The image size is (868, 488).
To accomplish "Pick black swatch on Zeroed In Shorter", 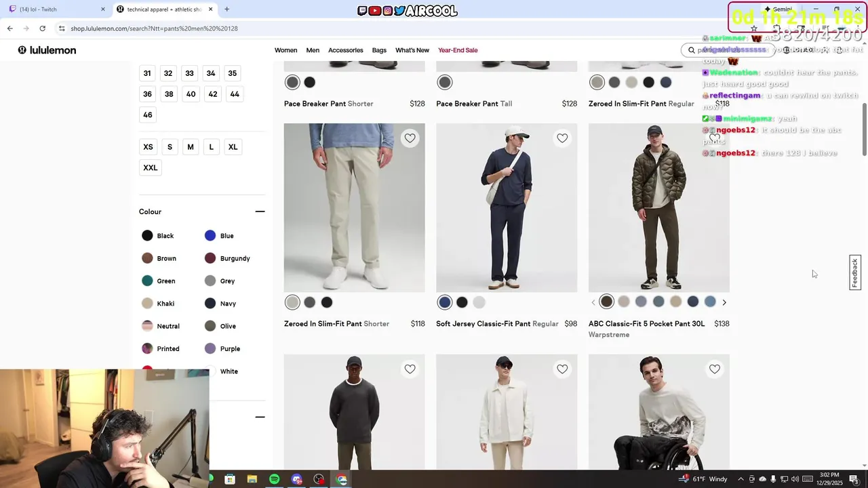I will click(x=327, y=302).
